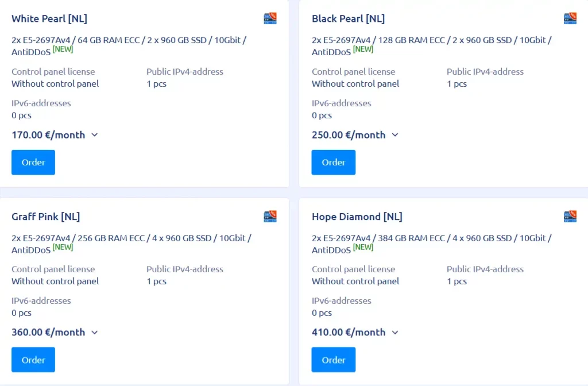
Task: Expand the 410.00 €/month price breakdown
Action: coord(394,333)
